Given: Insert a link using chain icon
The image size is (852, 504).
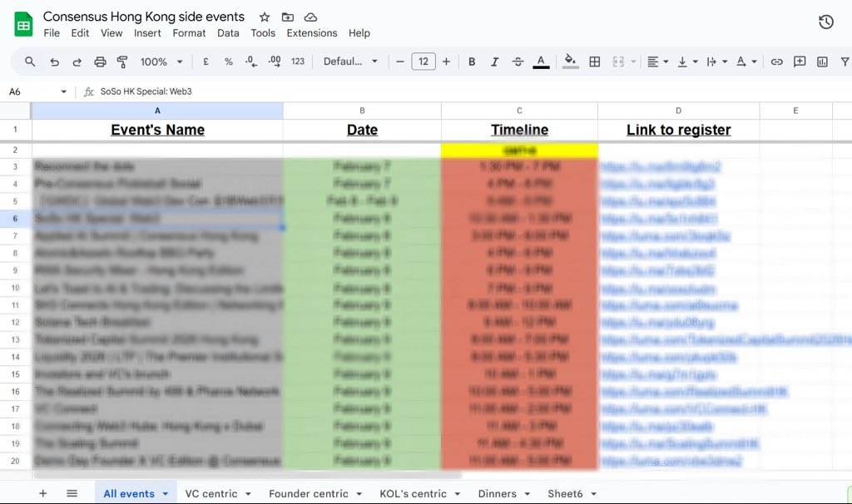Looking at the screenshot, I should tap(777, 62).
